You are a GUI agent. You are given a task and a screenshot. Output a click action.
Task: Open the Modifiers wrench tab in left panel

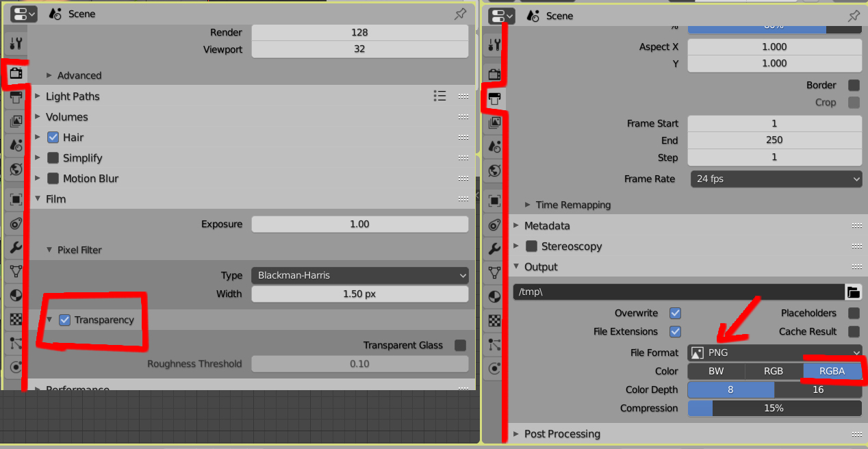pos(16,247)
